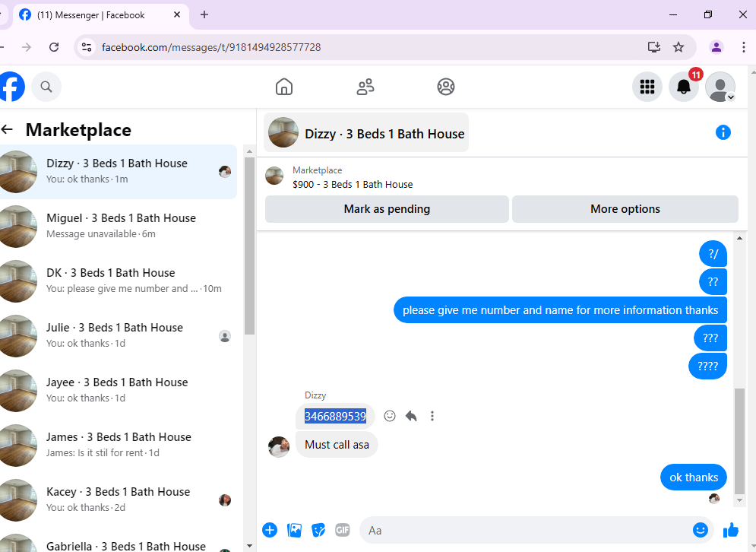Reload the page with the refresh icon
The image size is (756, 552).
tap(54, 47)
